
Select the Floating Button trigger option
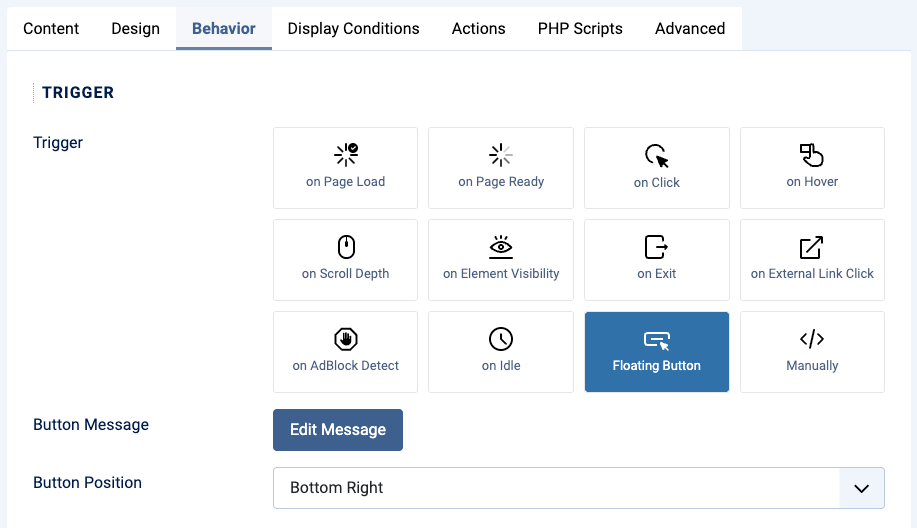(x=657, y=352)
